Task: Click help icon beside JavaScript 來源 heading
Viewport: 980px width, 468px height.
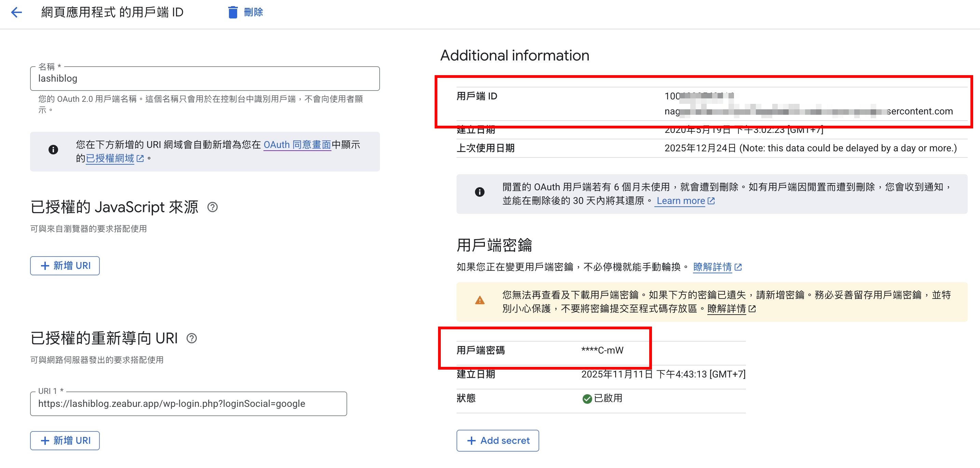Action: (x=212, y=207)
